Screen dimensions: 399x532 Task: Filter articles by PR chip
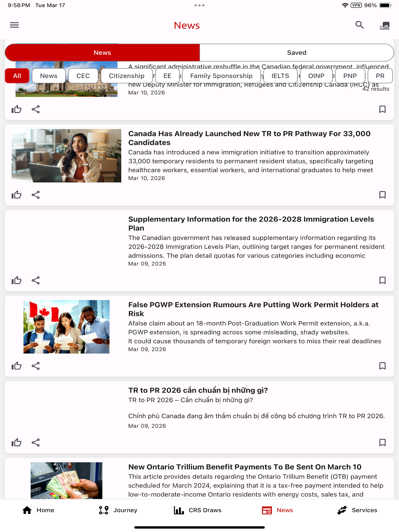click(380, 76)
